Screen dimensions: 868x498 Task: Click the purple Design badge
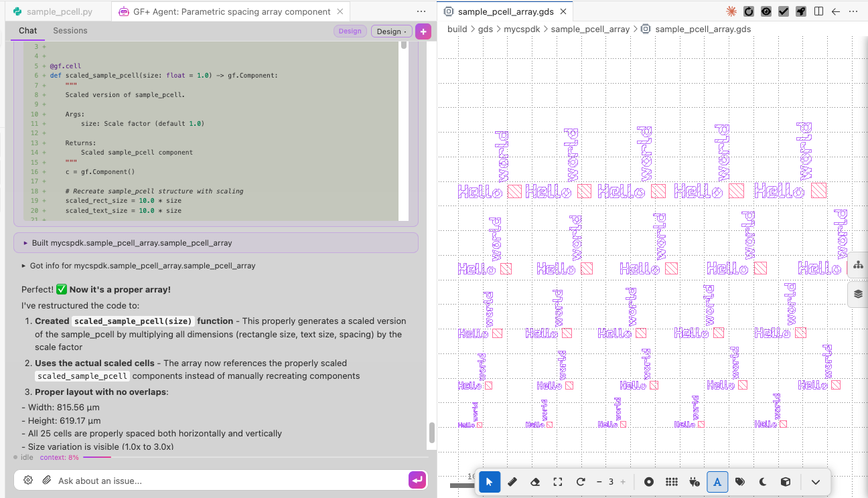click(350, 31)
